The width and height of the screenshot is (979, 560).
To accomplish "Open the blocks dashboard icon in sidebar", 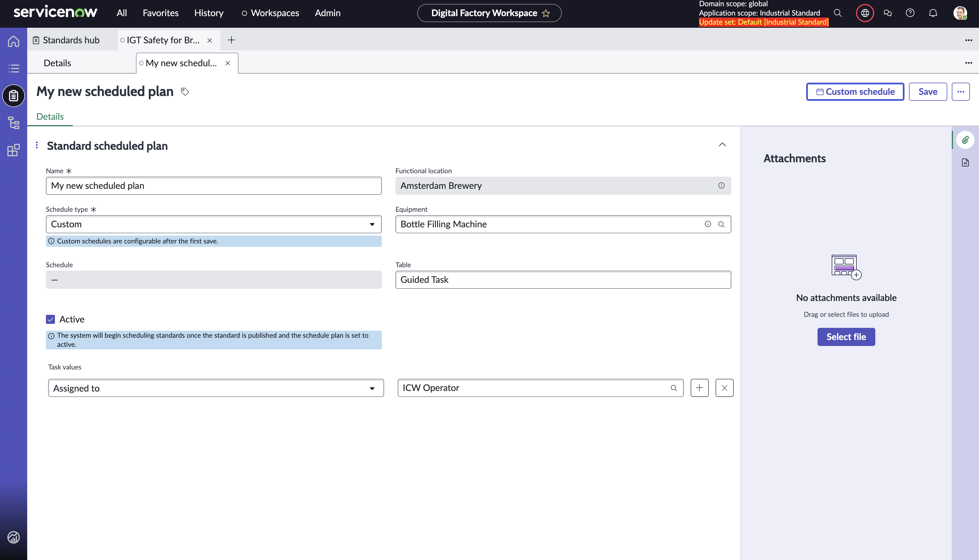I will [x=14, y=150].
